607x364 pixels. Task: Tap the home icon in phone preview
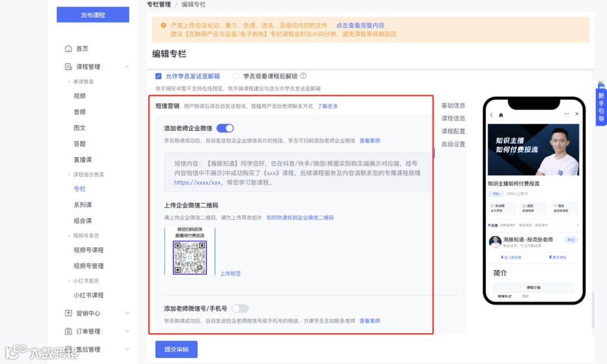(501, 115)
